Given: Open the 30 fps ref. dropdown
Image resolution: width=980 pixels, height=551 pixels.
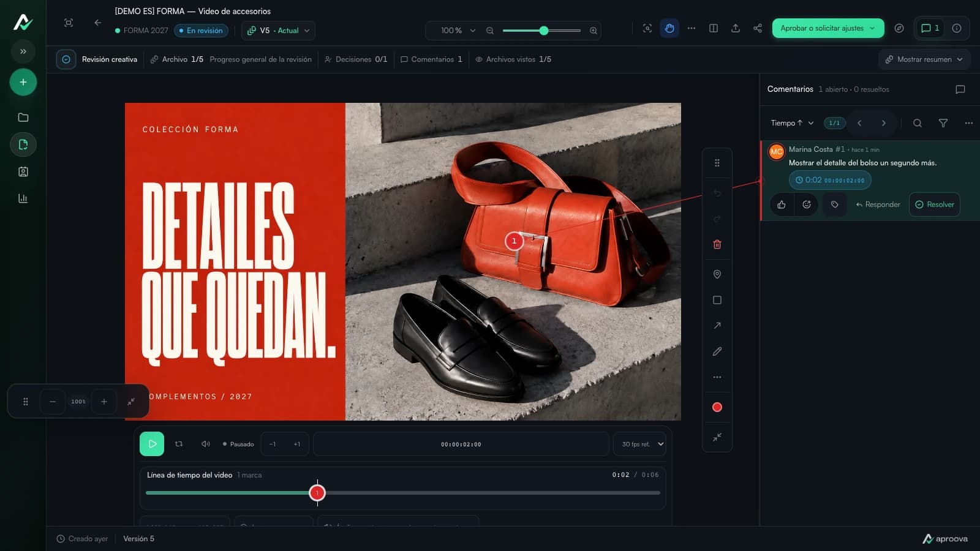Looking at the screenshot, I should pyautogui.click(x=639, y=444).
